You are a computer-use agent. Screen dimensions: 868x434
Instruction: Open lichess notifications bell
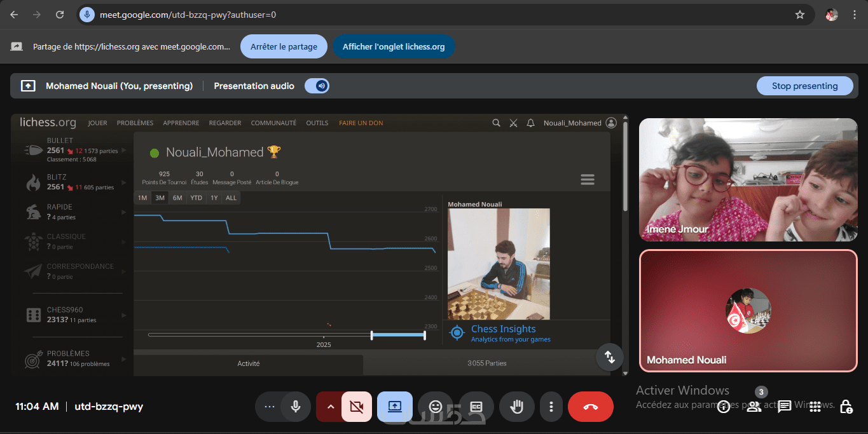(530, 123)
